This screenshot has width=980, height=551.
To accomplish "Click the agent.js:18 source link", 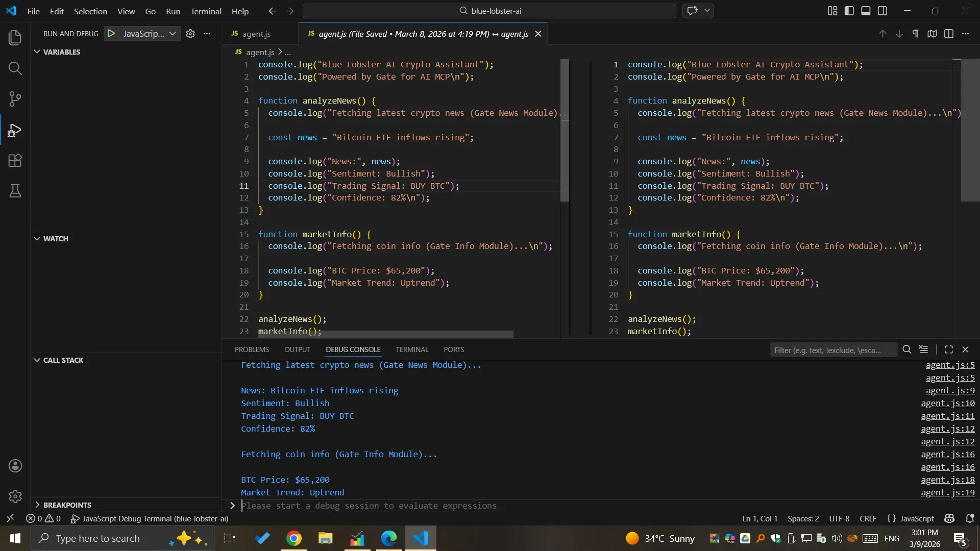I will 947,480.
